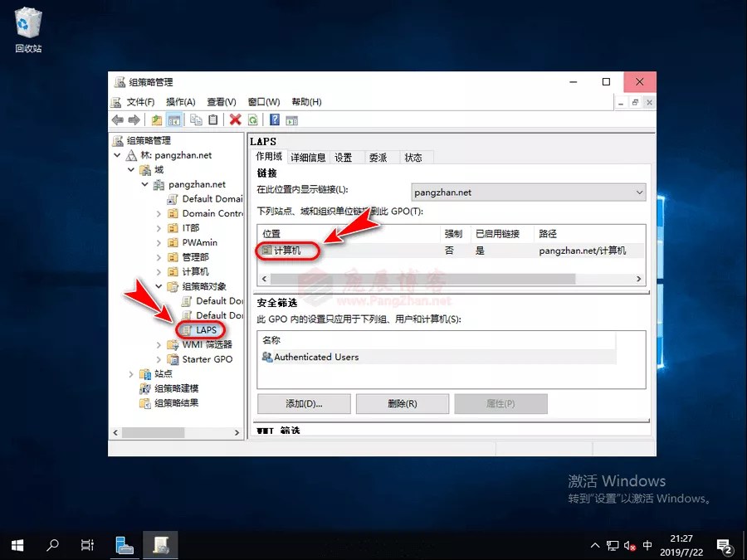The image size is (747, 560).
Task: Open the display links location dropdown
Action: point(639,192)
